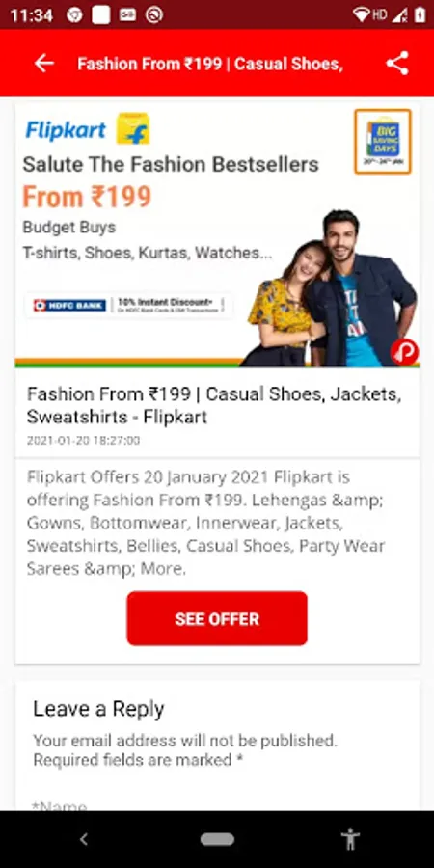Open the Fashion From ₹199 post title
The height and width of the screenshot is (868, 434).
coord(214,405)
